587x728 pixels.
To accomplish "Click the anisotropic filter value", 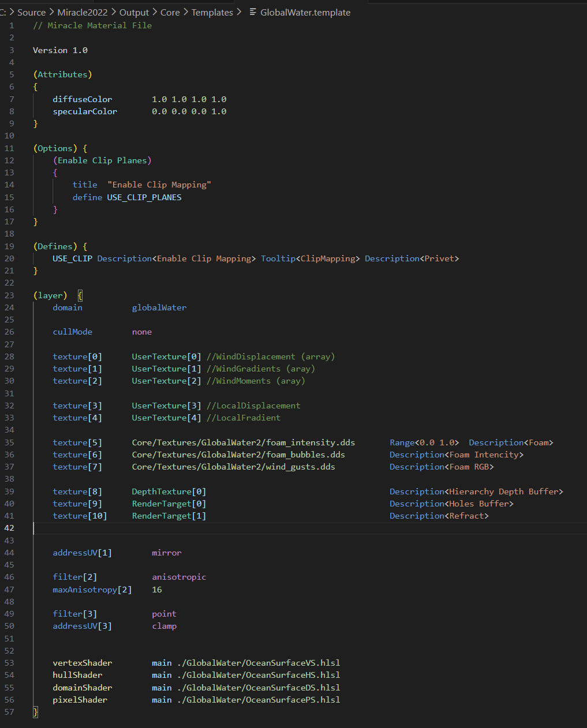I will 179,576.
